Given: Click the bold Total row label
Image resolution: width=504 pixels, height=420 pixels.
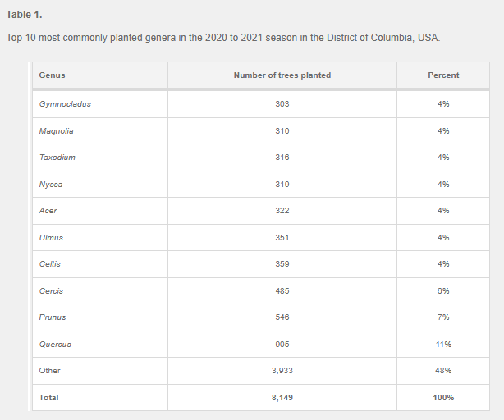Looking at the screenshot, I should coord(49,398).
